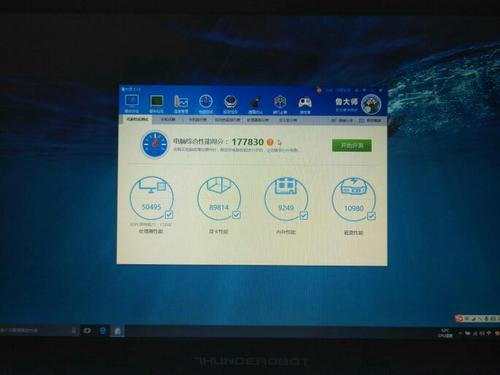This screenshot has width=500, height=375.
Task: Open the dark cleanup optimization toolbar icon
Action: coord(255,105)
